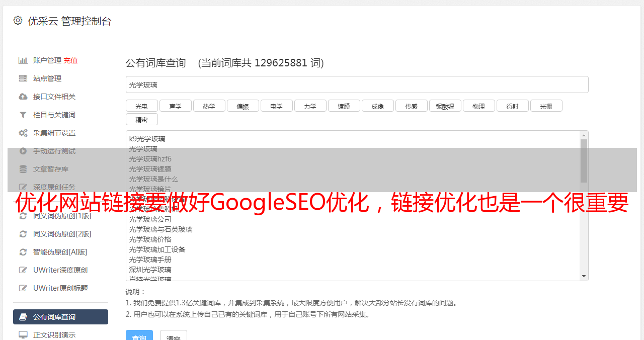Click the bar chart icon for 账户管理

point(23,60)
